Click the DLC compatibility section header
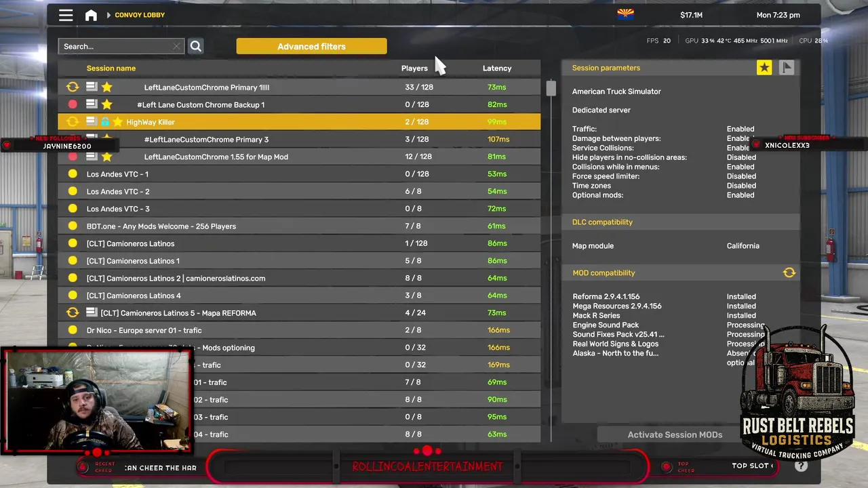The height and width of the screenshot is (488, 868). click(680, 222)
